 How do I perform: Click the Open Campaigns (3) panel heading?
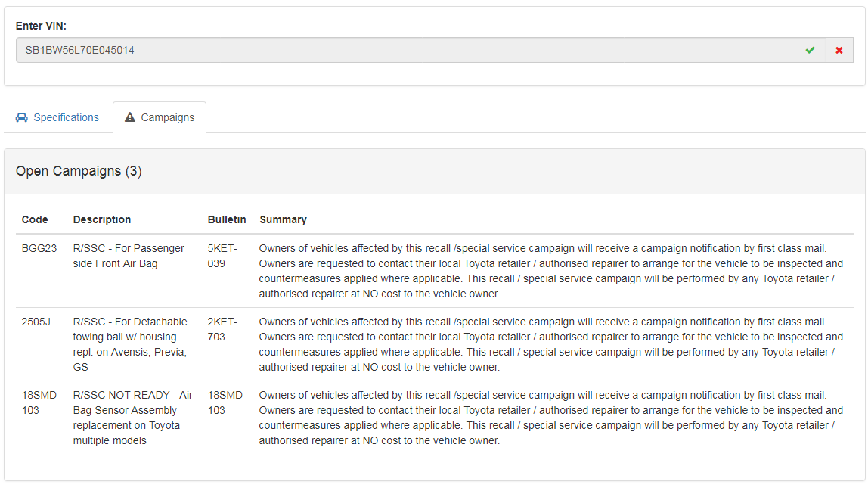click(79, 171)
